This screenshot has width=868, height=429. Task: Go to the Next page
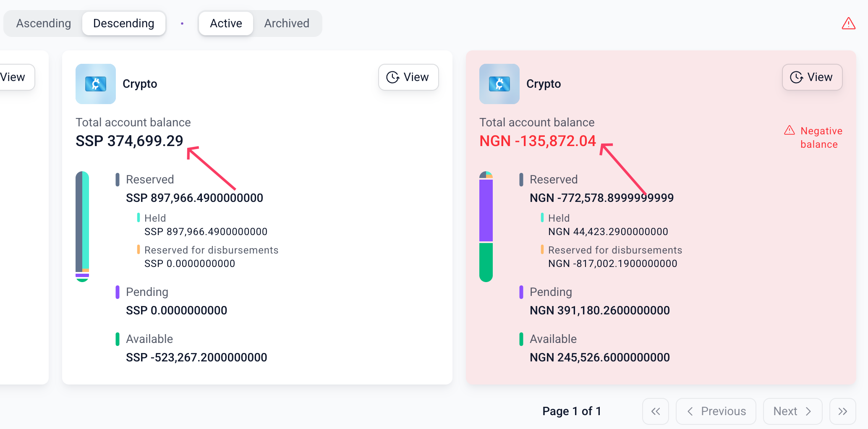click(x=792, y=411)
